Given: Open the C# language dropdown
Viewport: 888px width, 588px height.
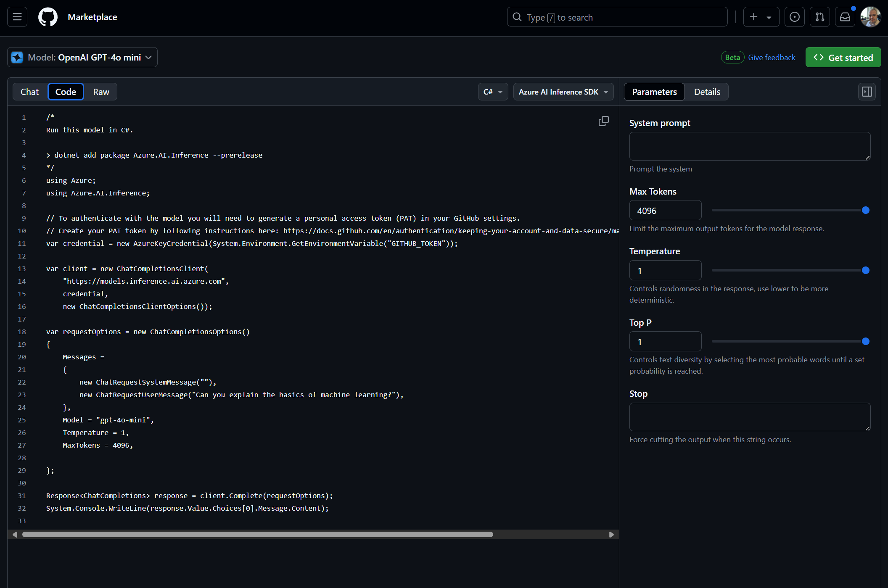Looking at the screenshot, I should [493, 92].
